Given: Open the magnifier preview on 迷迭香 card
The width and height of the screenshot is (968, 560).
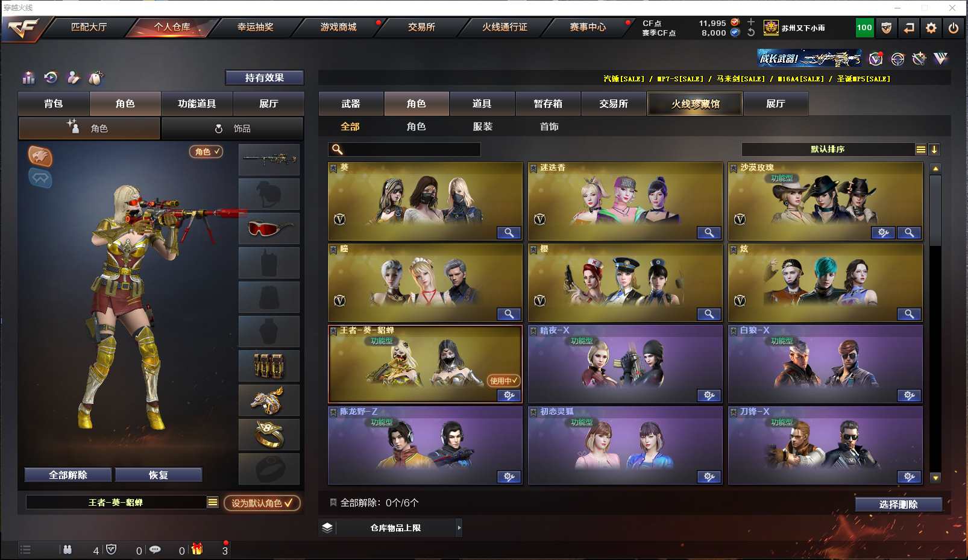Looking at the screenshot, I should pyautogui.click(x=709, y=233).
